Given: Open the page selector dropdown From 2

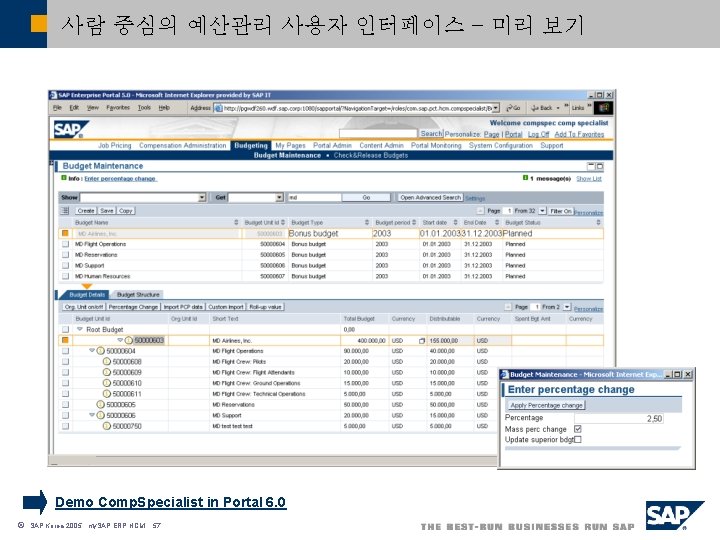Looking at the screenshot, I should (567, 307).
